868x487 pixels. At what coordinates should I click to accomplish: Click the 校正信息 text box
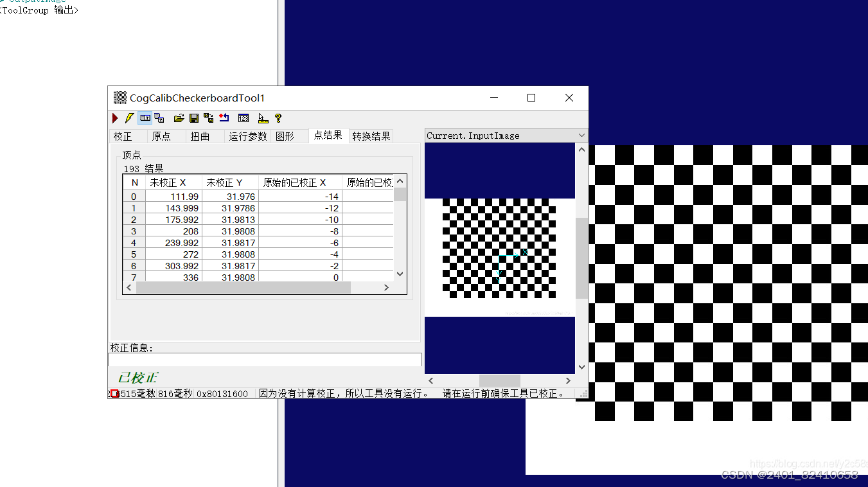pyautogui.click(x=265, y=360)
